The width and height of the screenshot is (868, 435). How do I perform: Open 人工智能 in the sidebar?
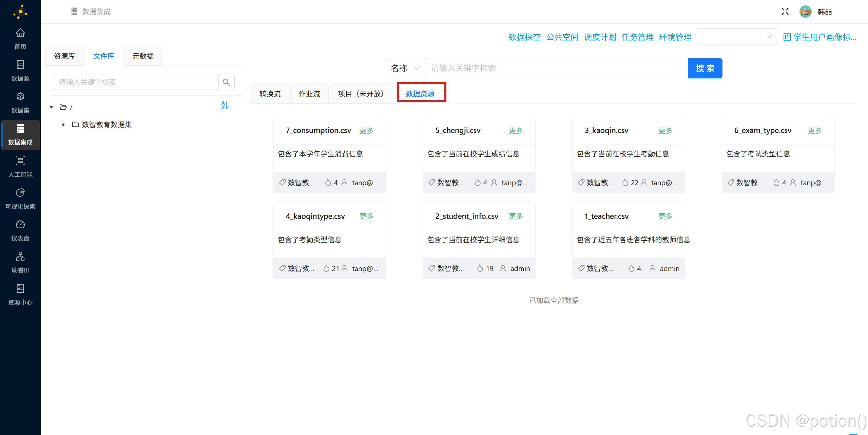[20, 167]
